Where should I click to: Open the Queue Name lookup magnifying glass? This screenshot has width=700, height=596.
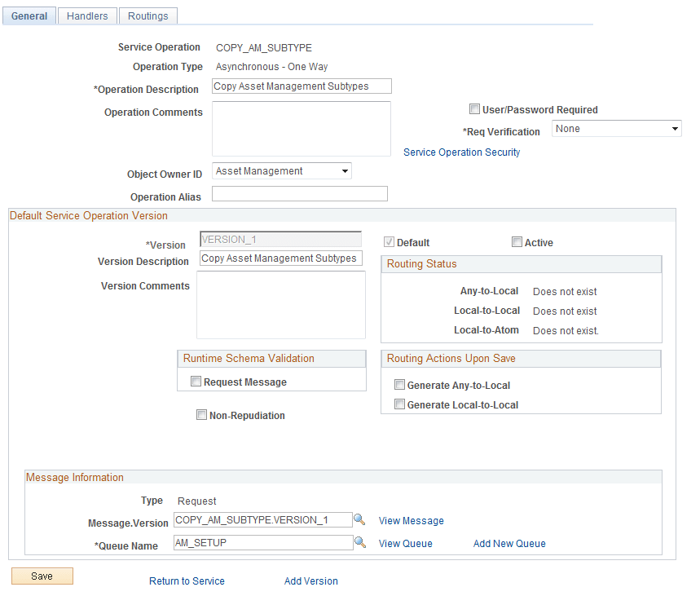point(361,541)
